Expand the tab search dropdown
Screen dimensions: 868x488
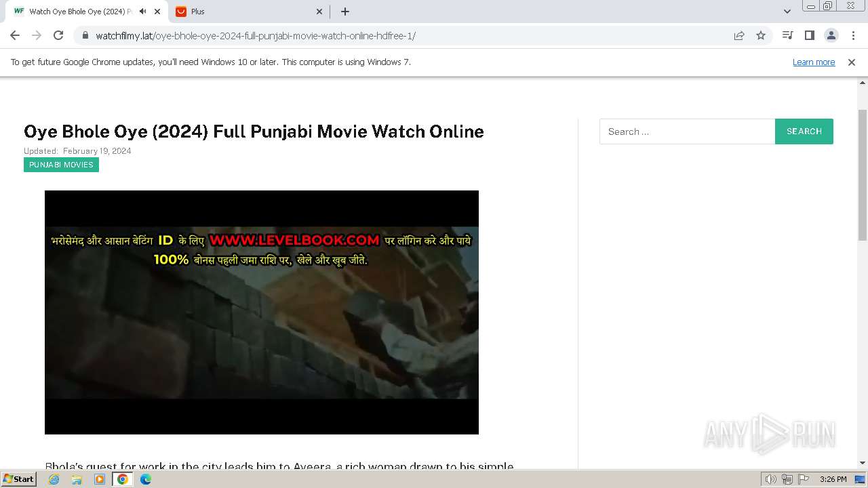(787, 12)
